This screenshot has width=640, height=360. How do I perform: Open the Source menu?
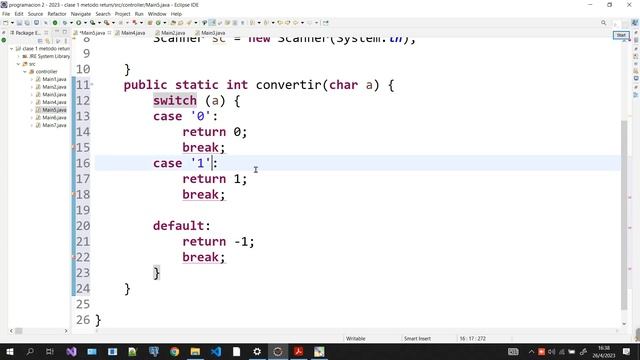pos(35,14)
